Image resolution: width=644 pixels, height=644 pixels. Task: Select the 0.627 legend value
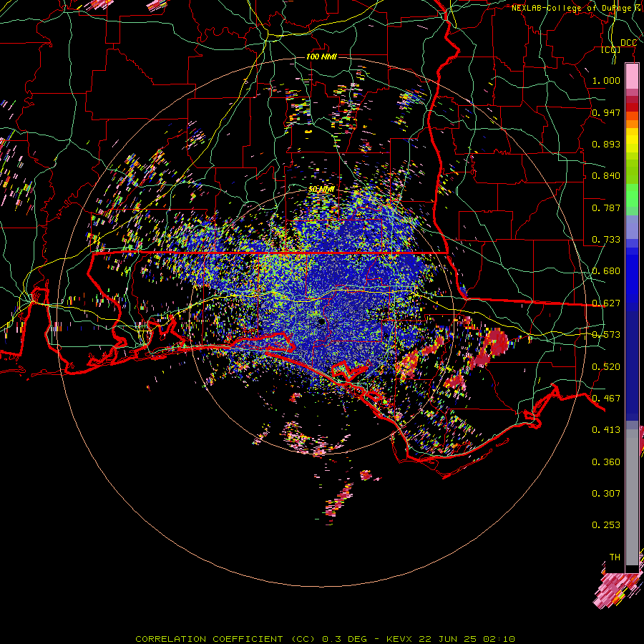[x=606, y=303]
